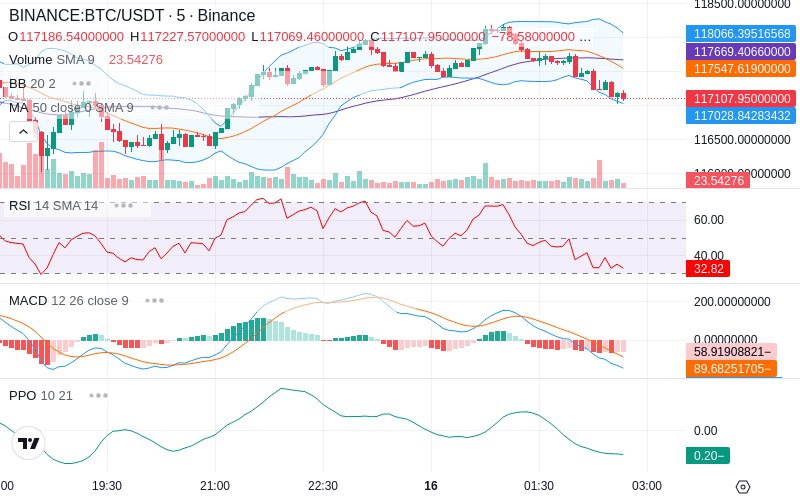The width and height of the screenshot is (800, 500).
Task: Click the 116500.00 price scale label
Action: click(x=742, y=140)
